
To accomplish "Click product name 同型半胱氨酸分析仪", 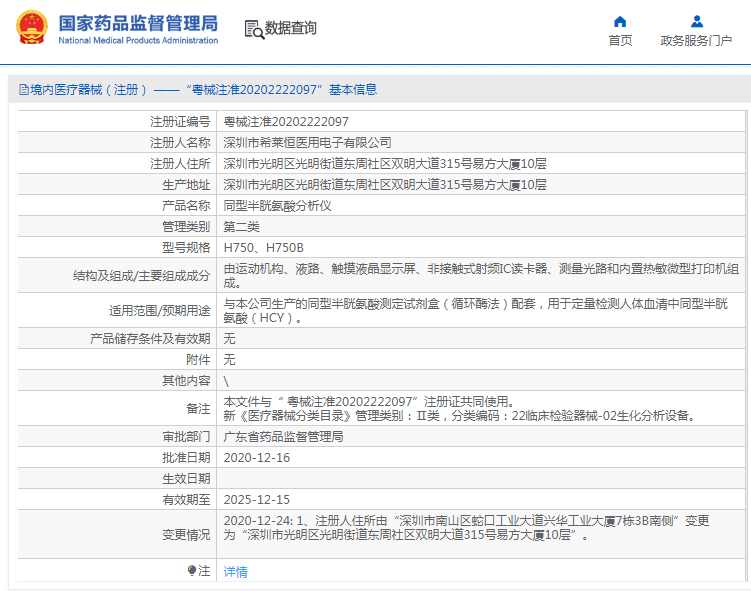I will 277,206.
